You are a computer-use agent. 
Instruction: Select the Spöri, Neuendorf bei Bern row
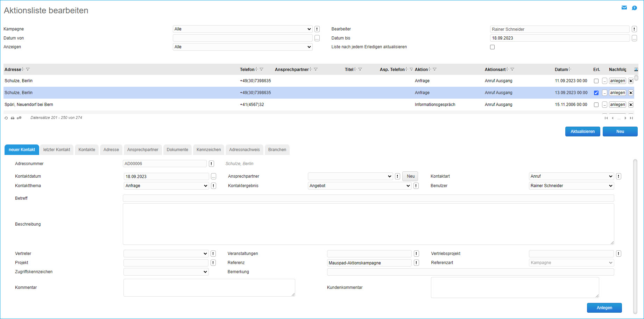(318, 105)
